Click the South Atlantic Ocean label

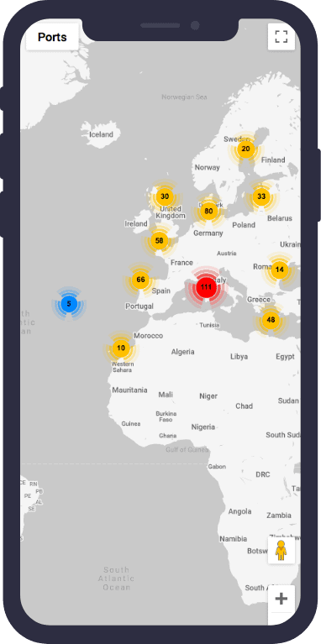(x=116, y=579)
